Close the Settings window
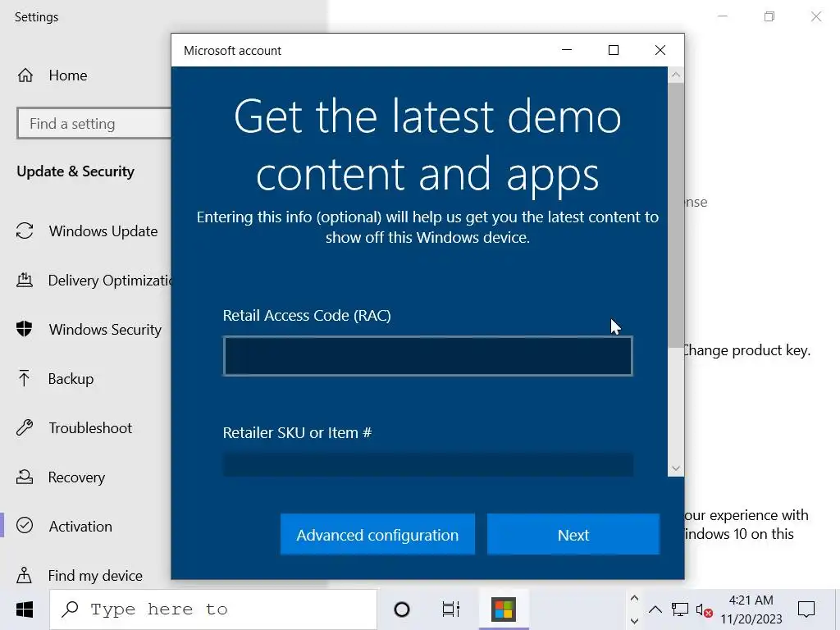The height and width of the screenshot is (630, 840). [816, 16]
